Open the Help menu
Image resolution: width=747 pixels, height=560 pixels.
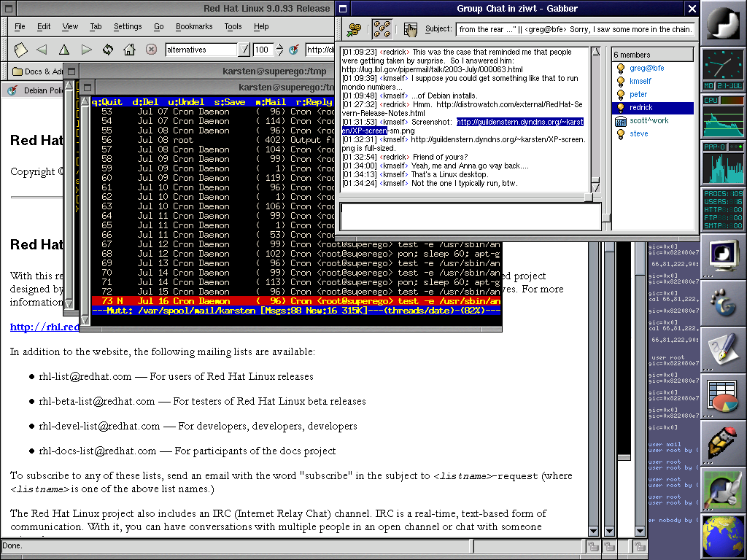261,27
